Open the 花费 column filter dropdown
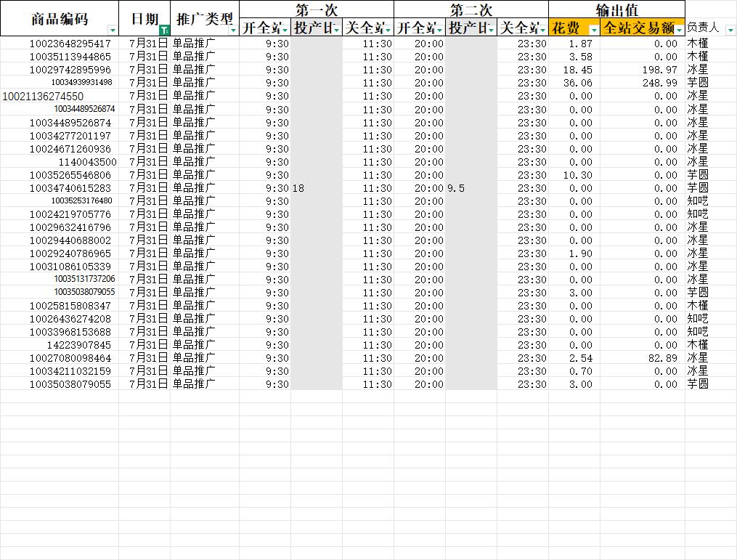Viewport: 737px width, 560px height. (594, 31)
